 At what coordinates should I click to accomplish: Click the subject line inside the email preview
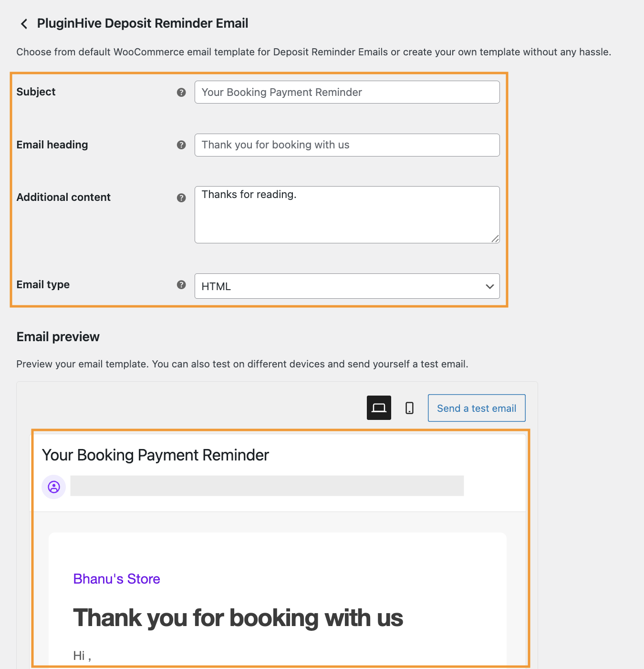point(156,455)
